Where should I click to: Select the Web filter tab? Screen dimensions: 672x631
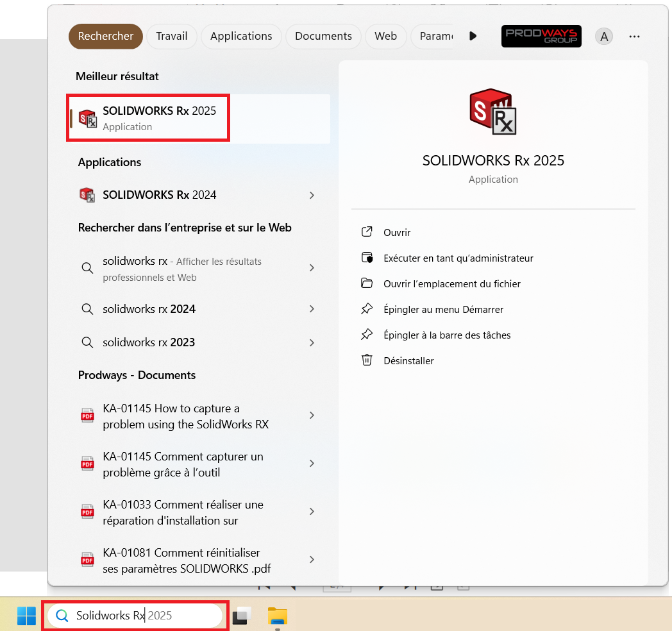click(385, 37)
